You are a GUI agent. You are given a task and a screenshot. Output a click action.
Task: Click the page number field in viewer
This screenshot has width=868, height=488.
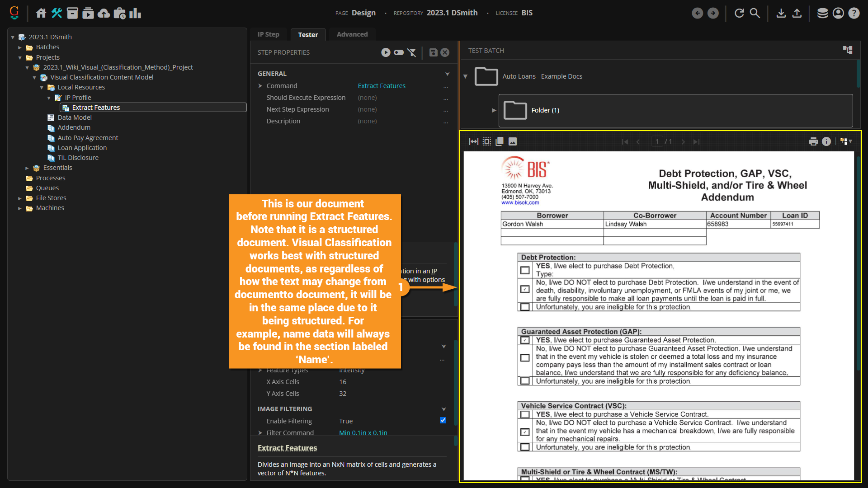[657, 141]
